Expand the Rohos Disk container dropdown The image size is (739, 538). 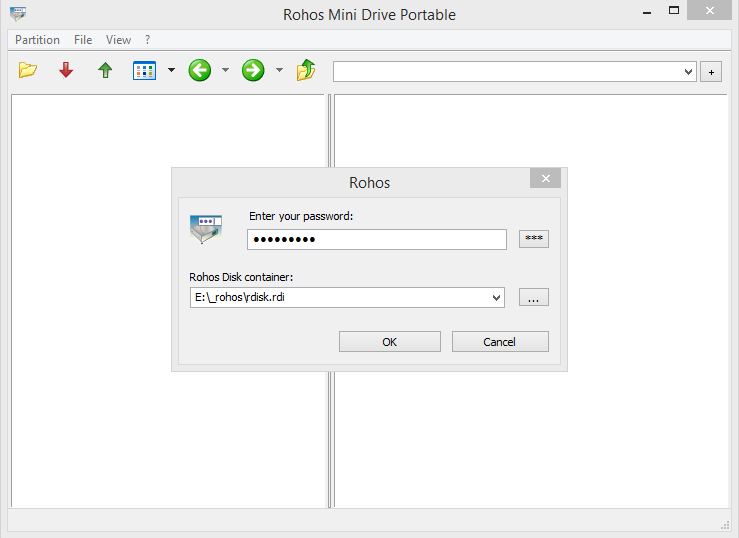tap(496, 298)
